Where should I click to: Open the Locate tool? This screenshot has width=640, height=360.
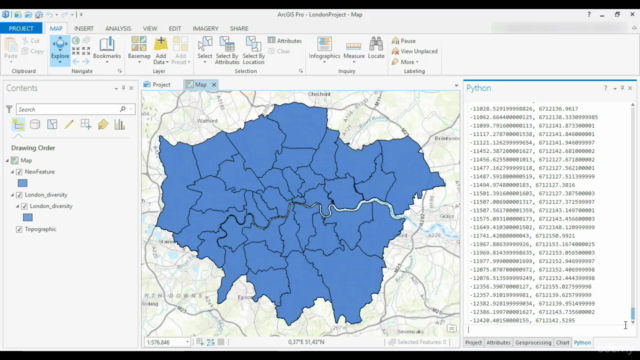(376, 48)
